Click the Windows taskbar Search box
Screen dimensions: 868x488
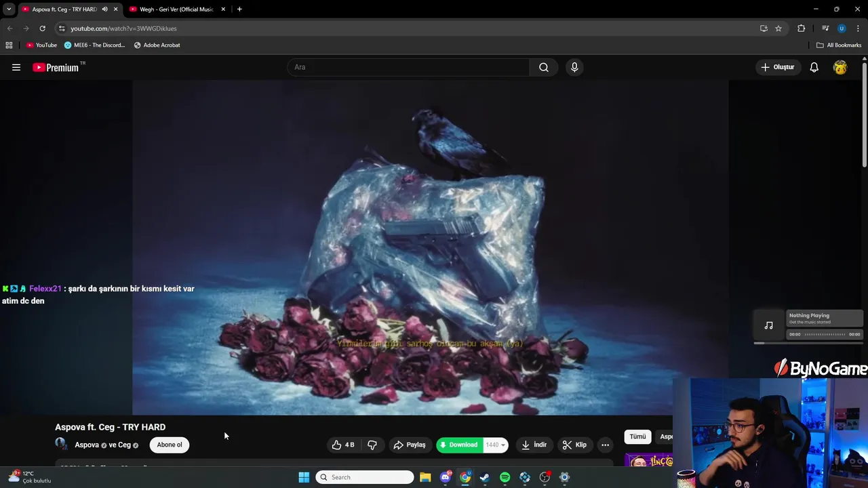click(x=365, y=477)
